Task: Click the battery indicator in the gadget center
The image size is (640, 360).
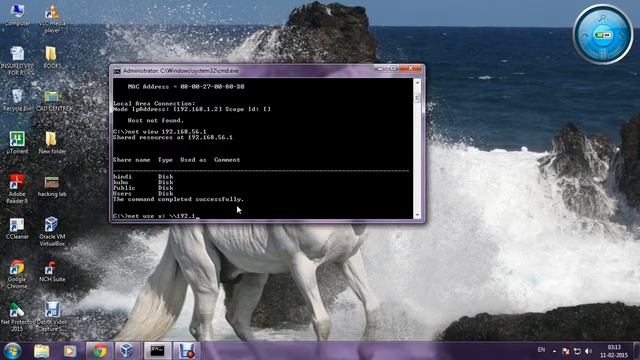Action: coord(603,36)
